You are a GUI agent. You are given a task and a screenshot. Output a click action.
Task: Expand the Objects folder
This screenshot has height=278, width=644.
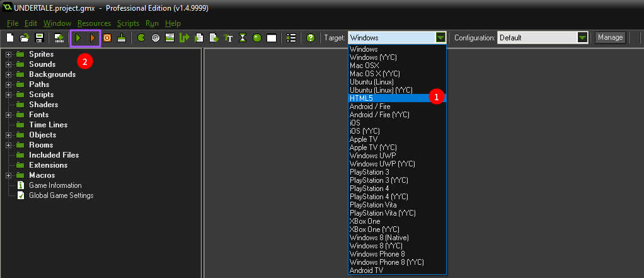8,135
